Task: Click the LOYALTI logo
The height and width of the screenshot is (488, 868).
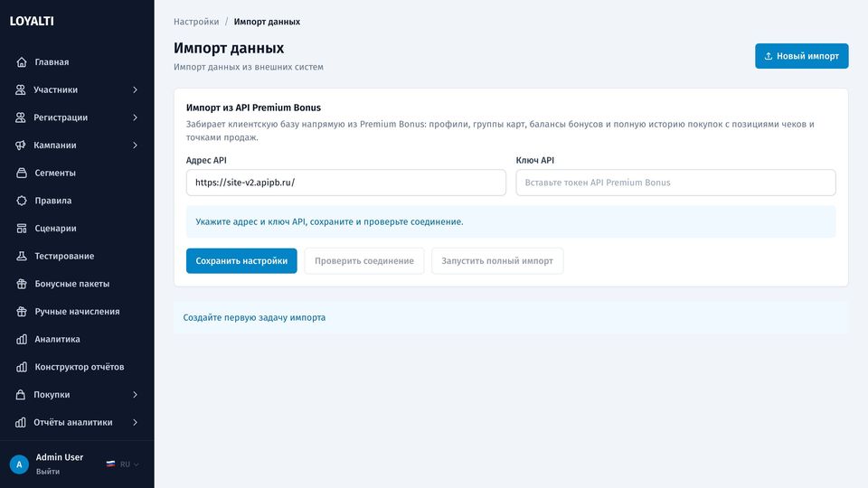Action: tap(32, 21)
